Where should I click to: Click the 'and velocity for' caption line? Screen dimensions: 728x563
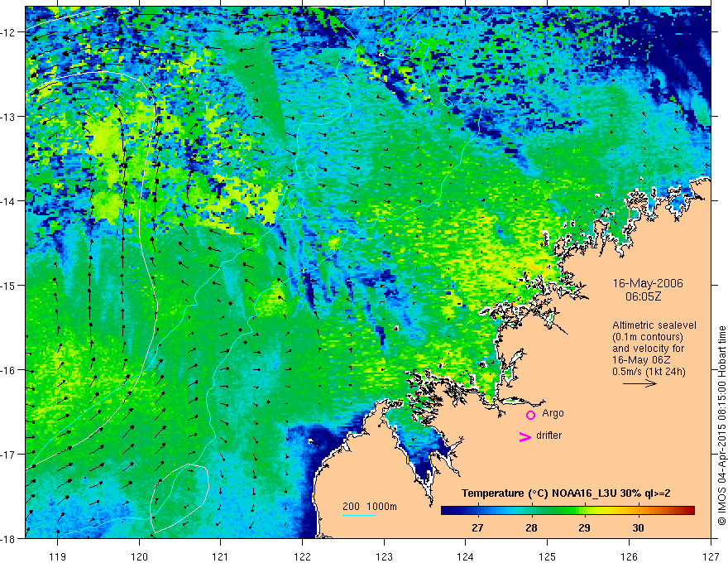[x=648, y=349]
